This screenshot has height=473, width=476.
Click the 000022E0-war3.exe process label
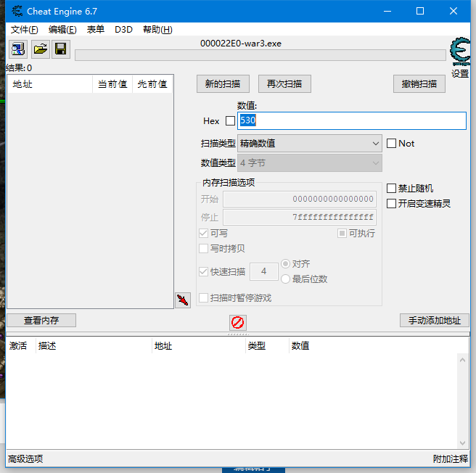point(241,44)
